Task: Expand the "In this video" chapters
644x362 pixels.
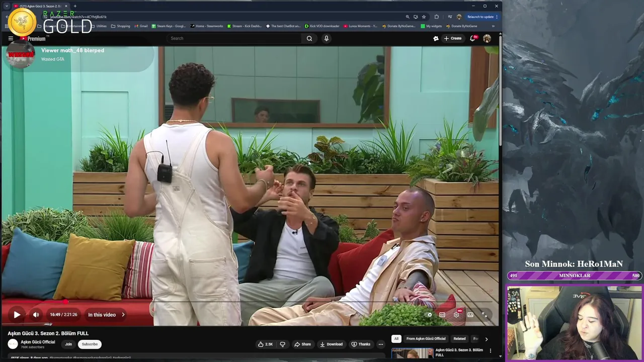Action: [107, 315]
